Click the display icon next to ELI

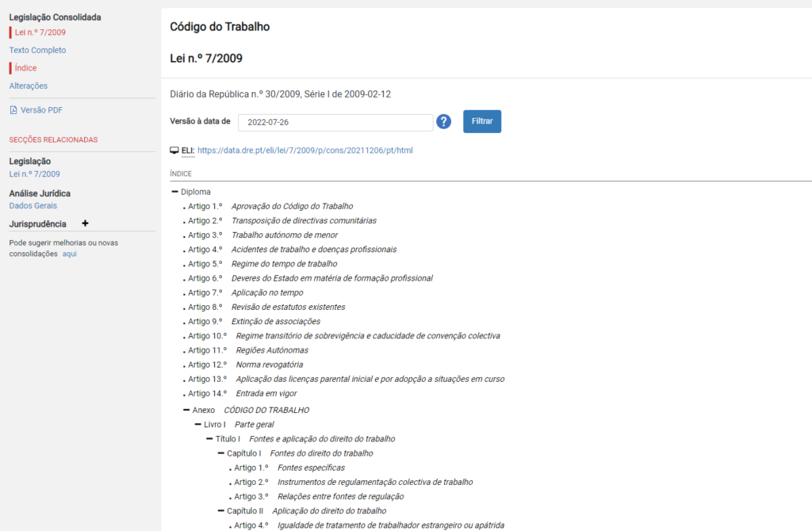tap(173, 150)
